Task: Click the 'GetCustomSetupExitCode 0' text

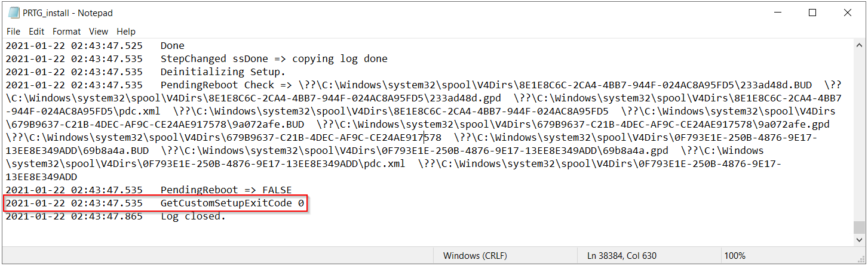Action: [232, 203]
